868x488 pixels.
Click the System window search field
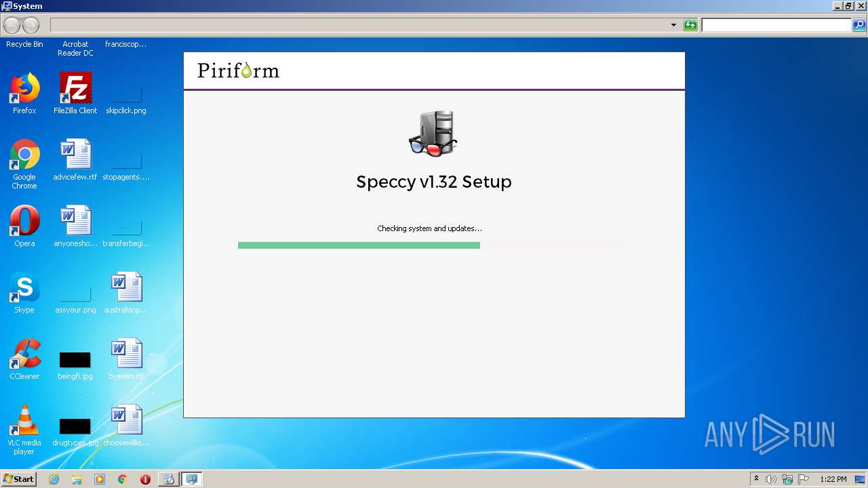coord(776,25)
